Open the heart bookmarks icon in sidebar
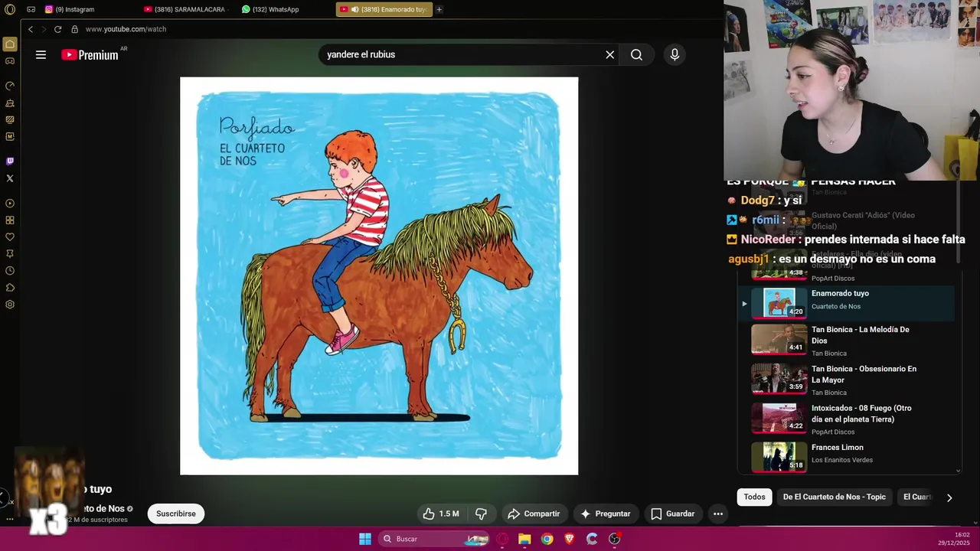The image size is (980, 551). pos(10,237)
